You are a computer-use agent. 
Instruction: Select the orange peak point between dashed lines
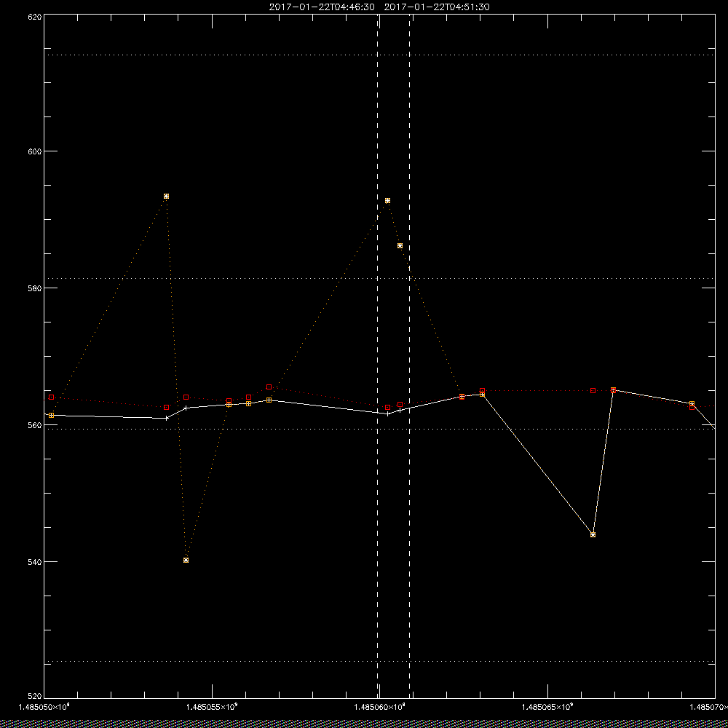[x=388, y=201]
